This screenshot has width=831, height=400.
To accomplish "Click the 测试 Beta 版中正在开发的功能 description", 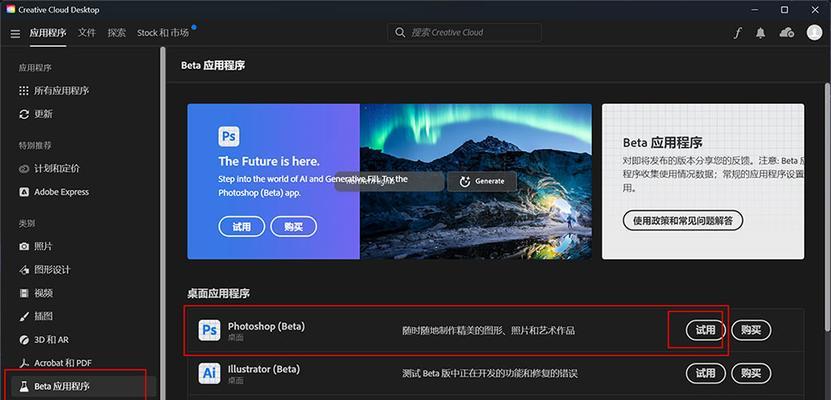I will point(490,374).
